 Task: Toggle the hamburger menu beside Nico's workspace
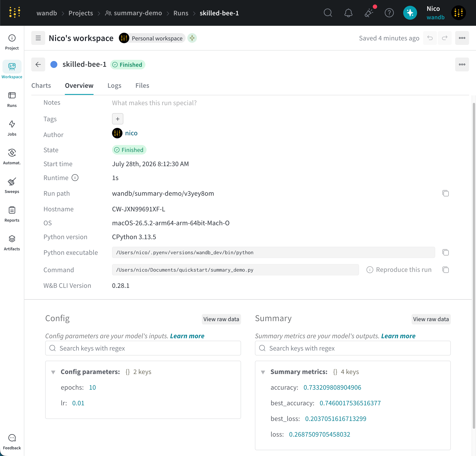[x=38, y=38]
